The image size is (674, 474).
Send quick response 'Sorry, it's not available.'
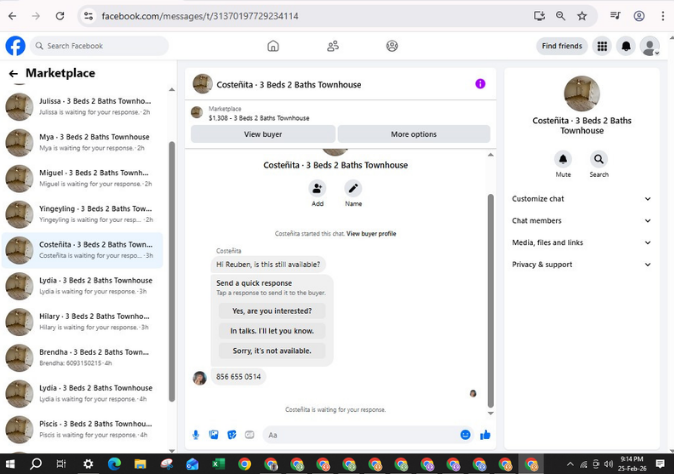pyautogui.click(x=272, y=351)
